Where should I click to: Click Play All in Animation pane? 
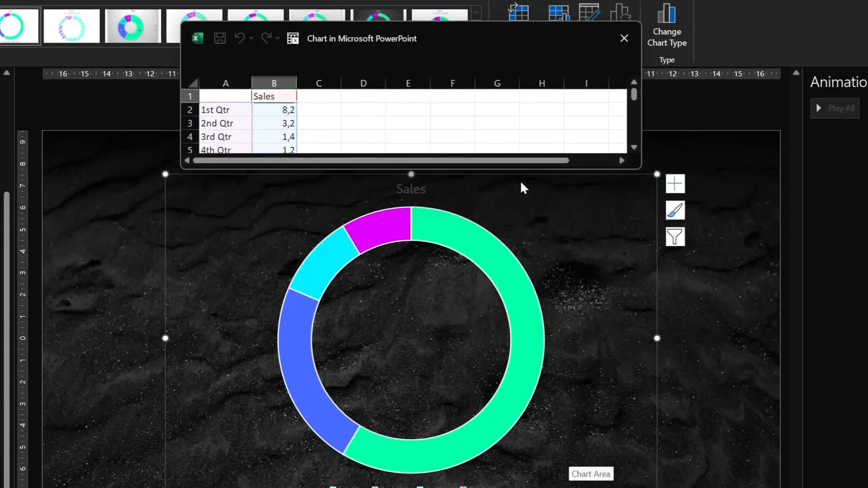pyautogui.click(x=835, y=108)
